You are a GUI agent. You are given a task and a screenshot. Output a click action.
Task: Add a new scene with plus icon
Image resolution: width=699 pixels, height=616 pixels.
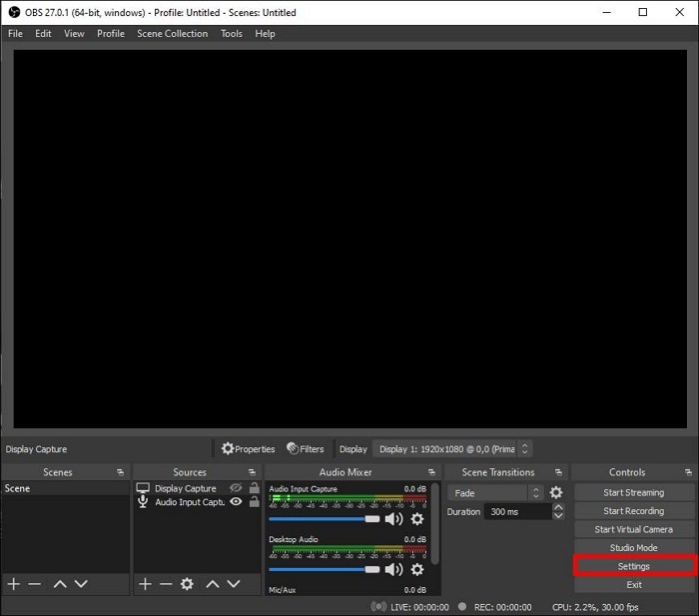coord(14,583)
